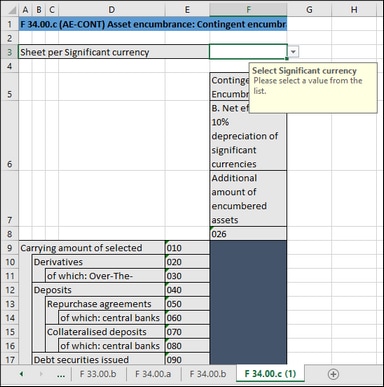The height and width of the screenshot is (387, 384).
Task: Switch to the F 33.00.b sheet tab
Action: pyautogui.click(x=98, y=374)
